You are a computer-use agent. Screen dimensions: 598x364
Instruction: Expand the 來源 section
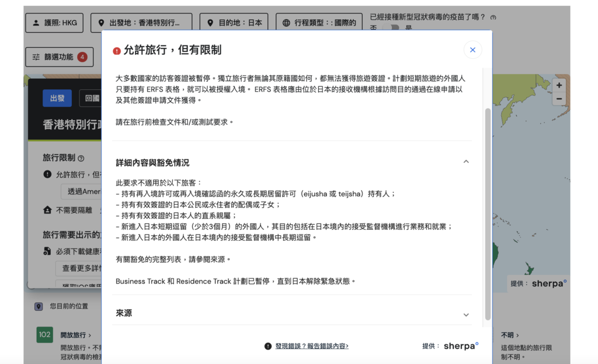466,314
